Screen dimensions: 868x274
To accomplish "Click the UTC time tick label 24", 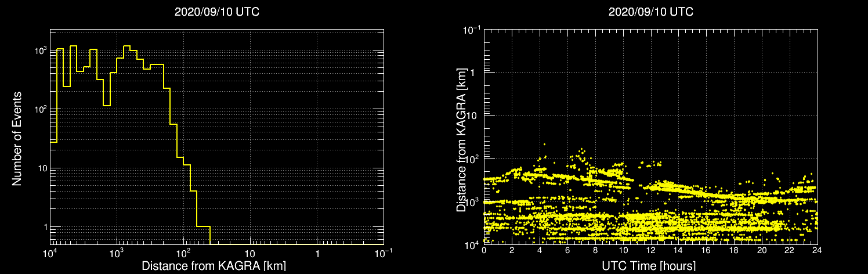I will coord(818,250).
